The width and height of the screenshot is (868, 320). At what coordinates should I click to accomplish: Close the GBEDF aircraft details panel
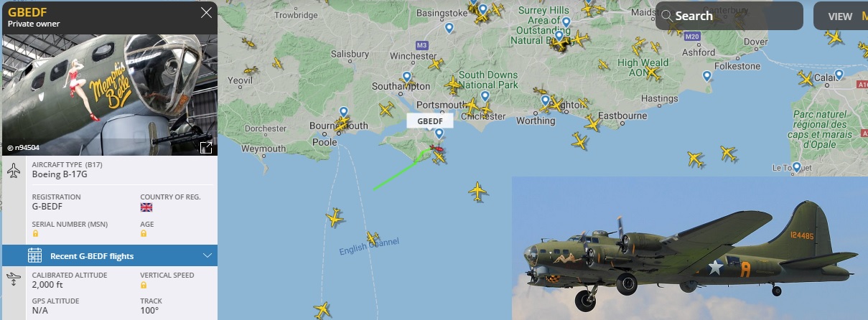[207, 13]
